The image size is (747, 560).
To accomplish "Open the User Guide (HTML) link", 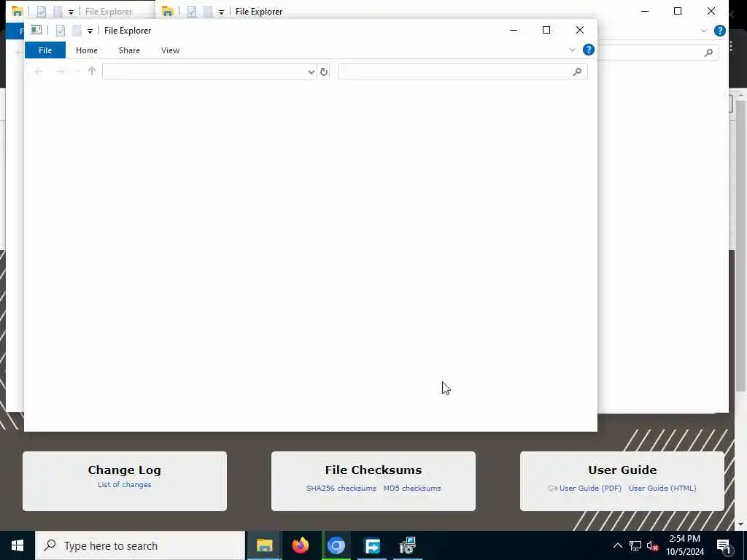I will [x=662, y=488].
